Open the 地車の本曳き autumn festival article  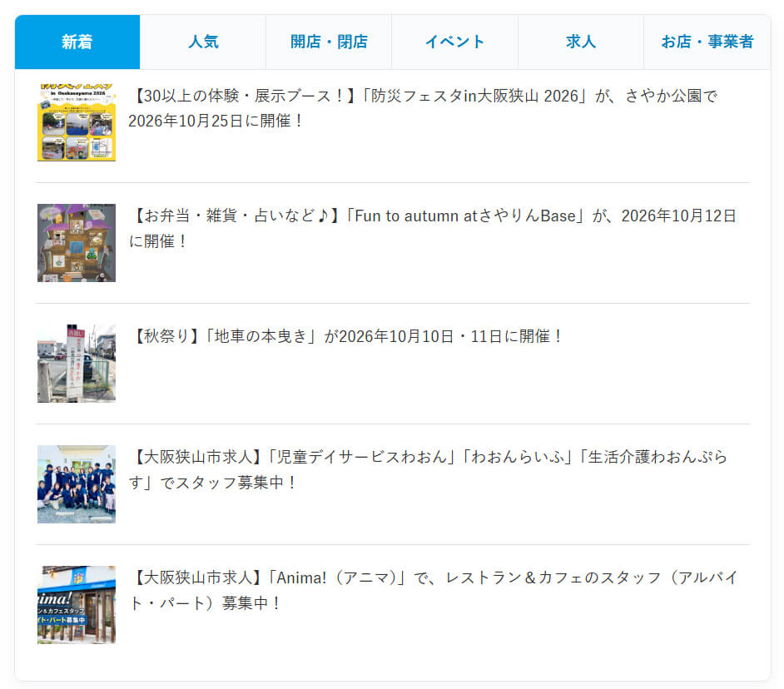click(x=346, y=336)
